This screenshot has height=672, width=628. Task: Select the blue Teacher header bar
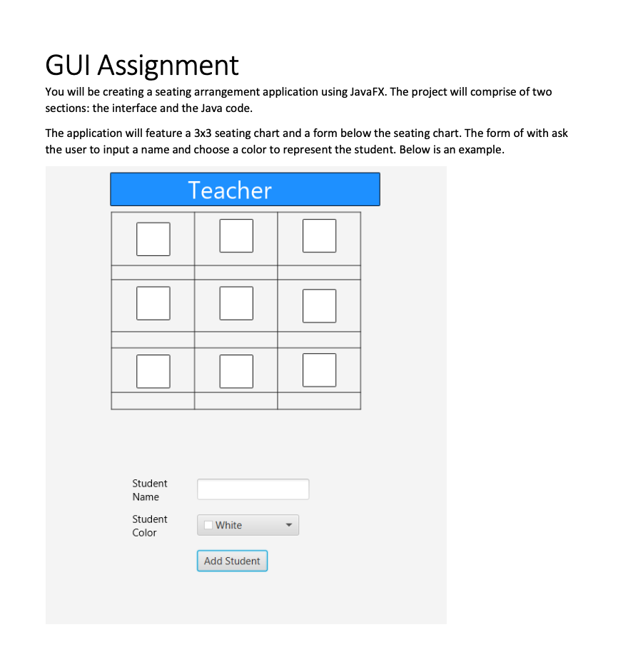pos(245,189)
